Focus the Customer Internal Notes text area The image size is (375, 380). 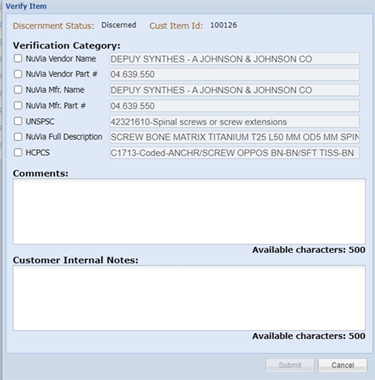[x=189, y=298]
